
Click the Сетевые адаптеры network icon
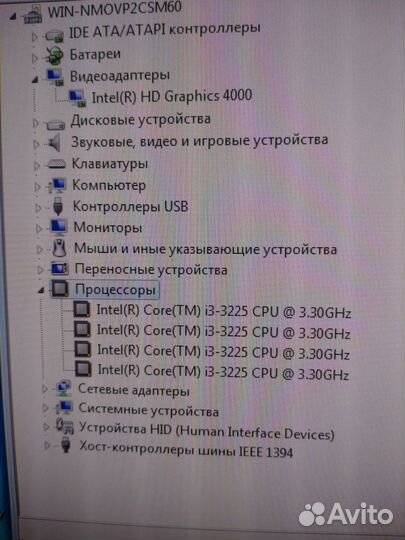63,388
